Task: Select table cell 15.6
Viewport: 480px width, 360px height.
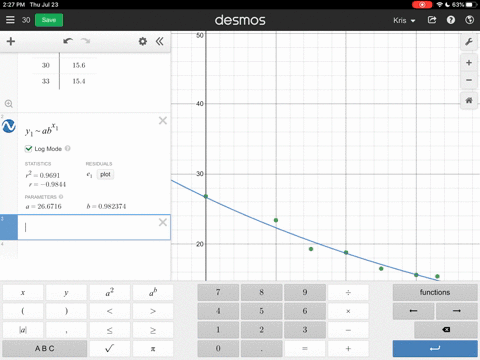Action: [79, 65]
